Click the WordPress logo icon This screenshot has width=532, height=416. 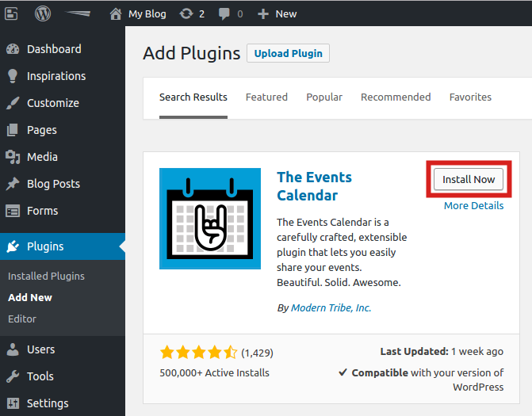tap(43, 13)
